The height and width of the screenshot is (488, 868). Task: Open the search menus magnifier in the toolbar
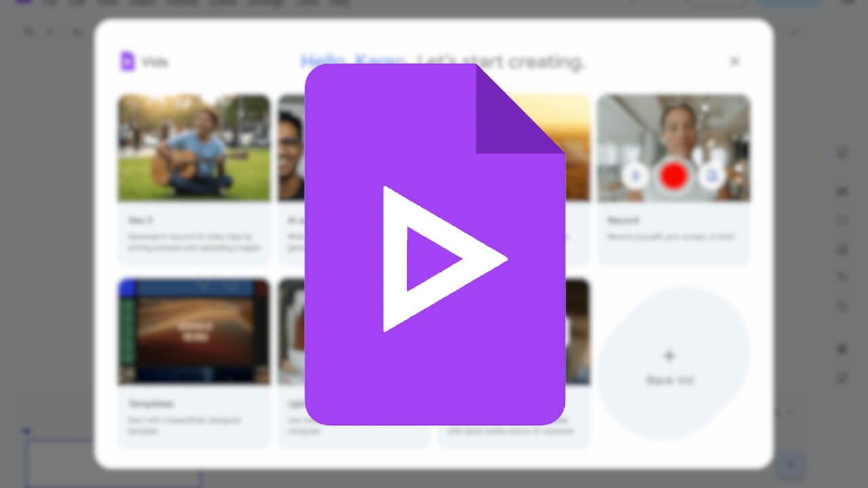[x=28, y=32]
